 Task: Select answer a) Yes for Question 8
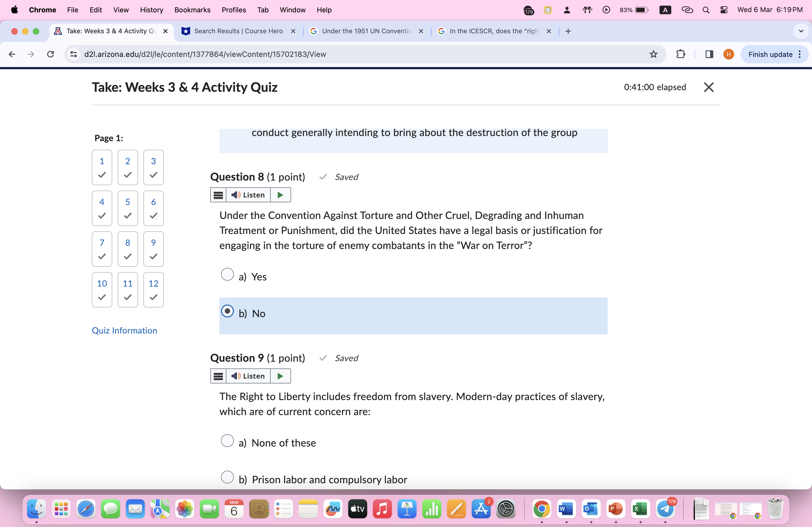point(227,275)
